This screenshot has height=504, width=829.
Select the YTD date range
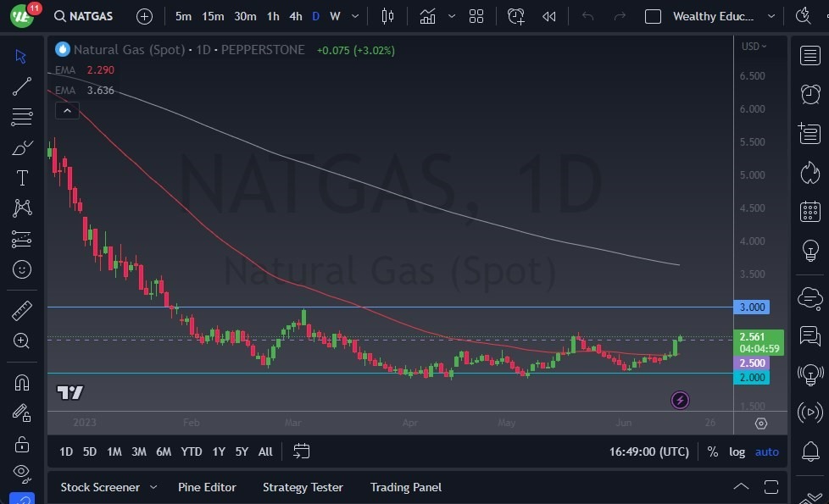192,451
